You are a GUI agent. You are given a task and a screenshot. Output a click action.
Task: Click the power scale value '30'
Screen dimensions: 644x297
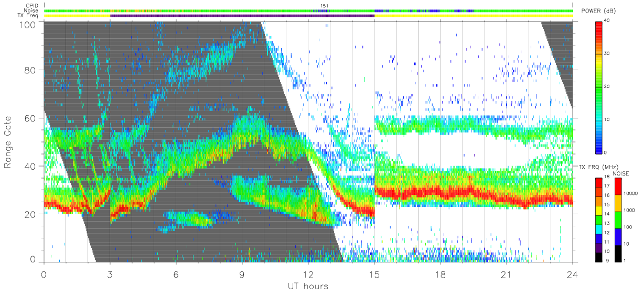pyautogui.click(x=608, y=54)
